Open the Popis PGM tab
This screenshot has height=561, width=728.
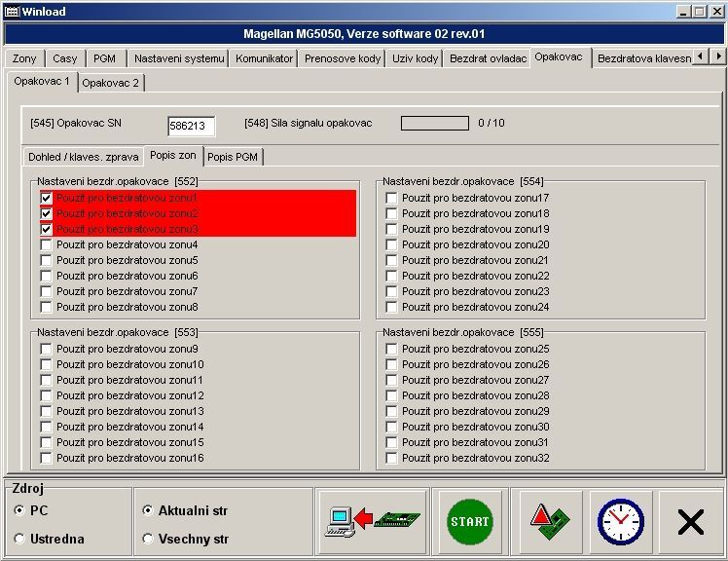(x=234, y=157)
